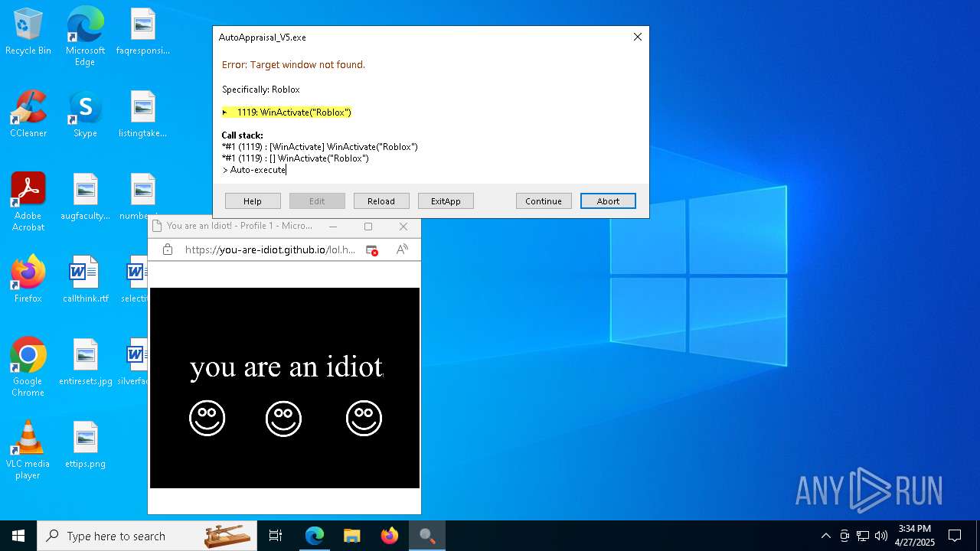
Task: Open the CCleaner desktop shortcut
Action: tap(28, 115)
